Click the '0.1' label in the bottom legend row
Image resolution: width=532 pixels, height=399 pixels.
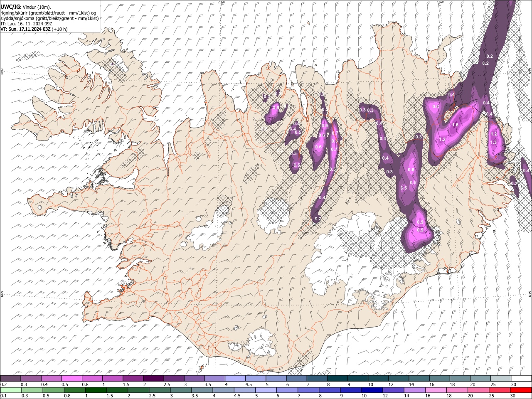pos(3,396)
